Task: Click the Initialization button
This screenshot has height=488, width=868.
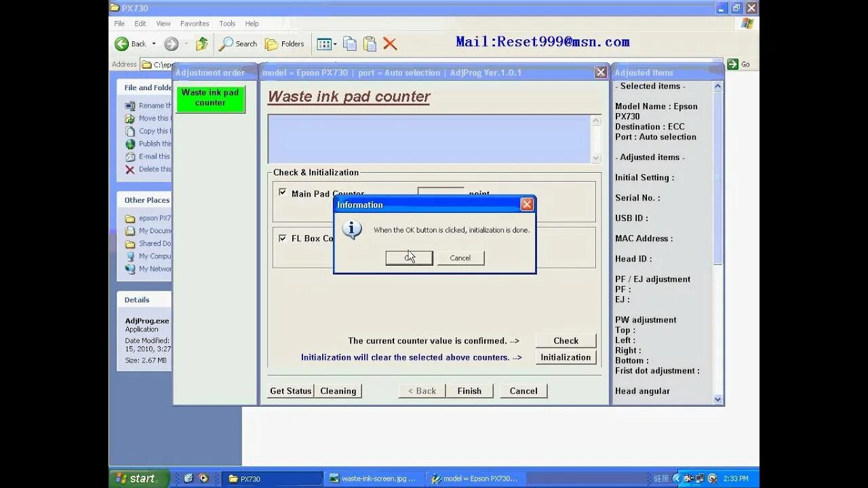Action: (566, 357)
